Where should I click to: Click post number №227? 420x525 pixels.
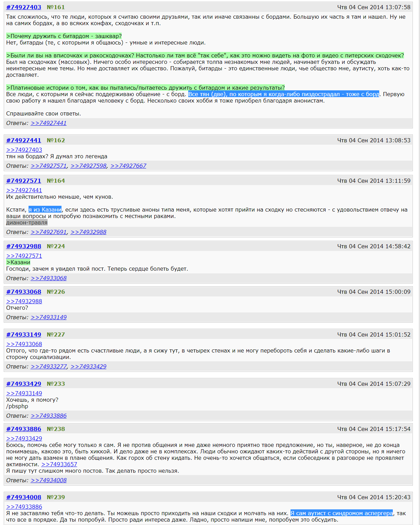coord(56,334)
